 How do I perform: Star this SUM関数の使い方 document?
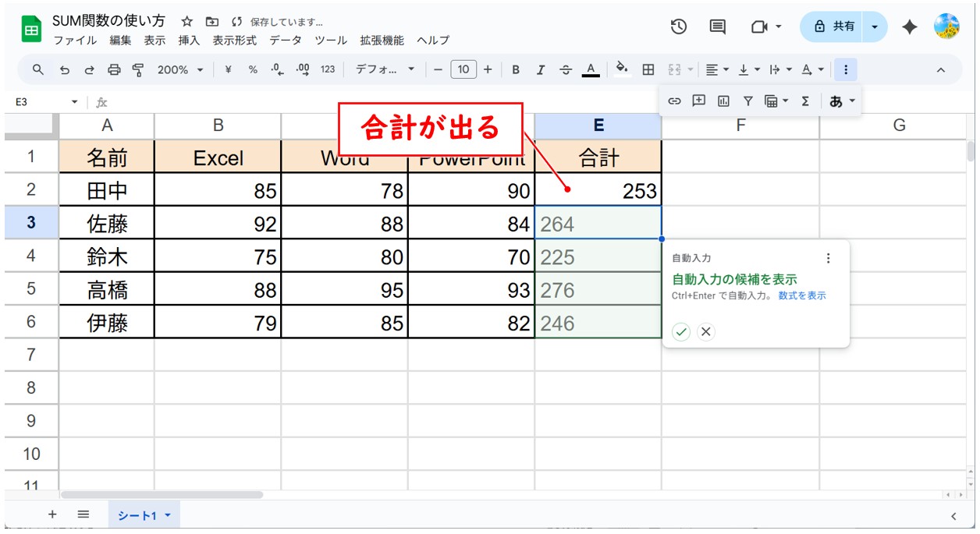click(187, 22)
